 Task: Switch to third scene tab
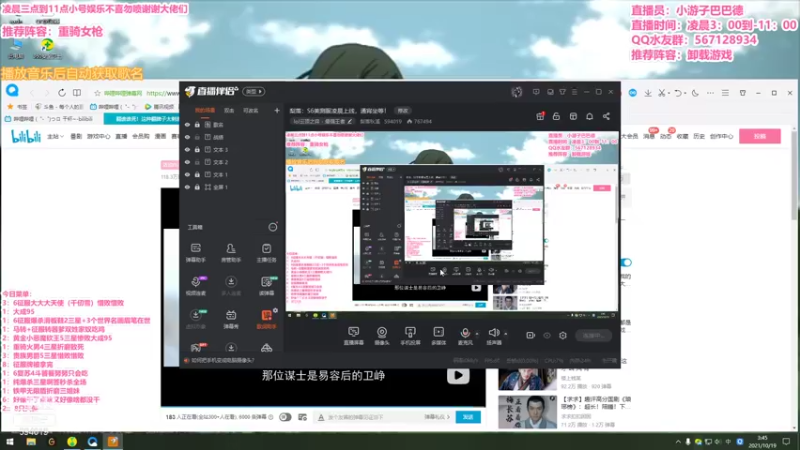point(251,110)
